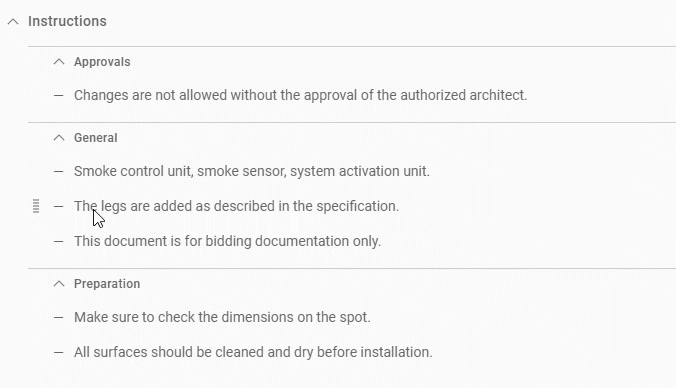Select the Instructions heading
Screen dimensions: 676x388
click(67, 21)
